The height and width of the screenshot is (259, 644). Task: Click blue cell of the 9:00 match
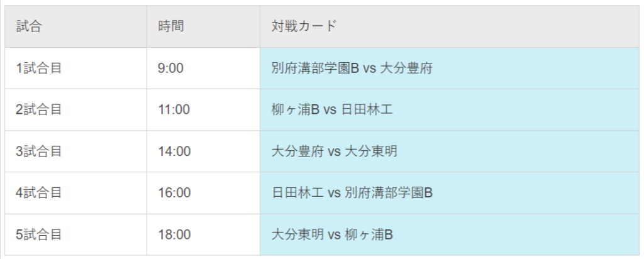pyautogui.click(x=450, y=68)
